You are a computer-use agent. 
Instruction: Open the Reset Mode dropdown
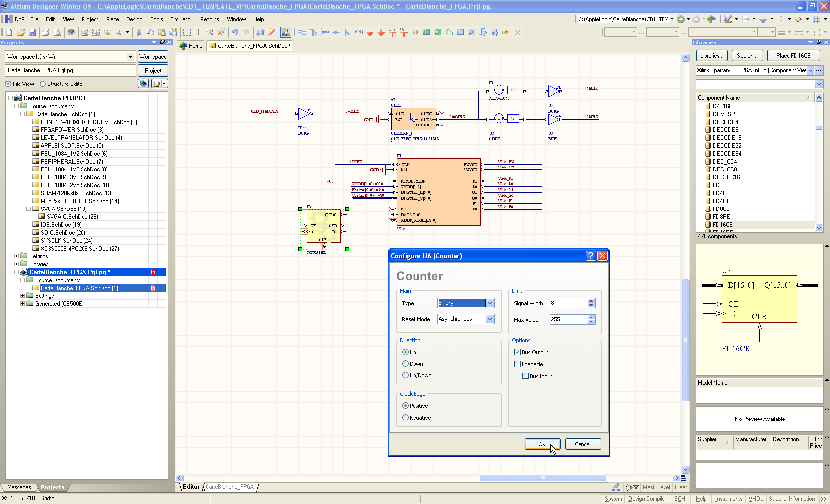coord(490,319)
